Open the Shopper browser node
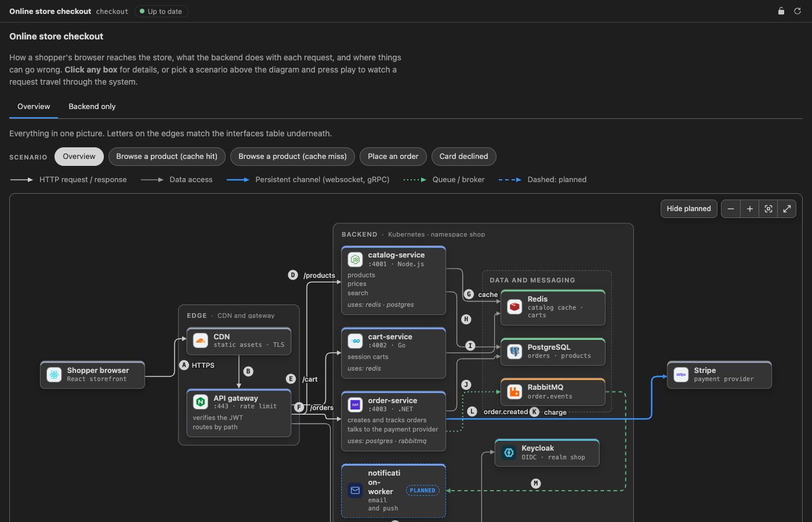The width and height of the screenshot is (812, 522). click(92, 375)
